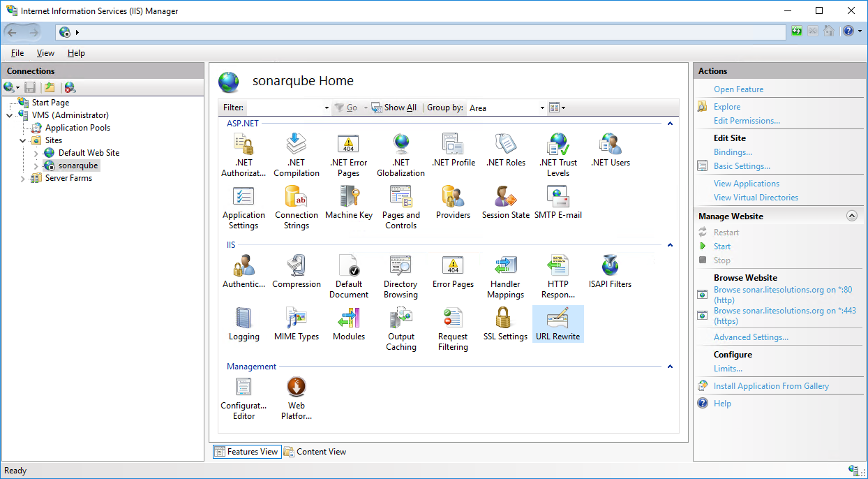The image size is (868, 479).
Task: Open the Authentication feature in IIS group
Action: click(244, 272)
